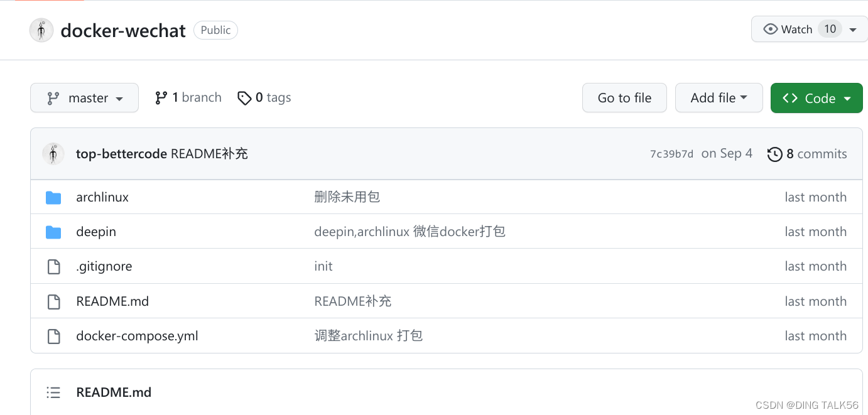Open the archlinux folder icon
868x415 pixels.
54,197
